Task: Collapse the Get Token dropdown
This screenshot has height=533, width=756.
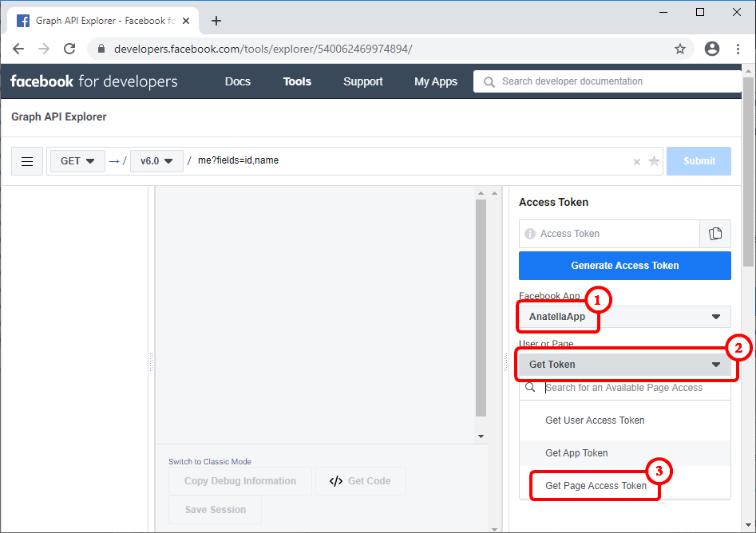Action: 624,365
